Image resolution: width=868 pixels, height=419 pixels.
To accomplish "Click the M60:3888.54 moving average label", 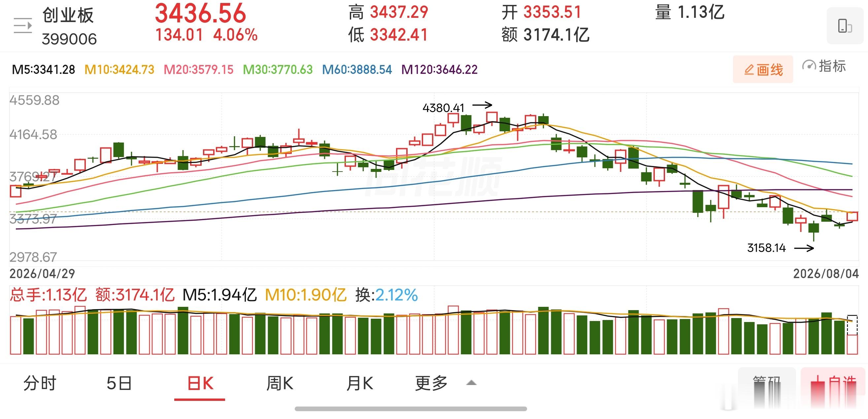I will click(357, 70).
